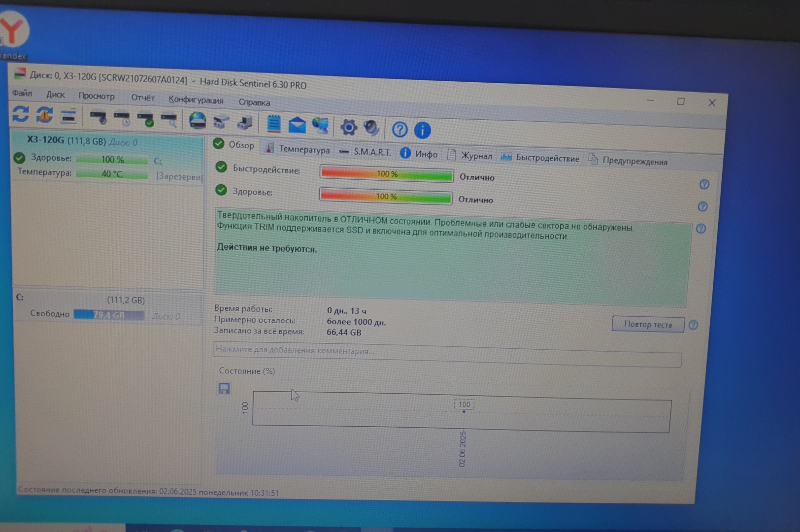Image resolution: width=800 pixels, height=532 pixels.
Task: Click refresh icon with orange warning sign
Action: (x=44, y=115)
